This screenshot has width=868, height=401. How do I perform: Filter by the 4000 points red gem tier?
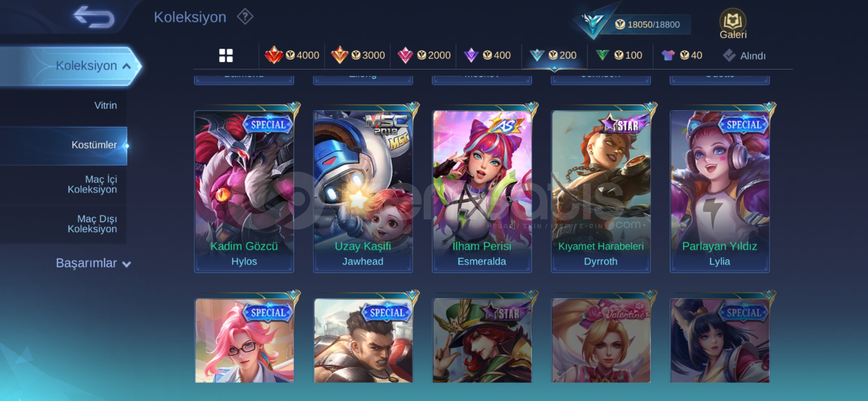(292, 55)
